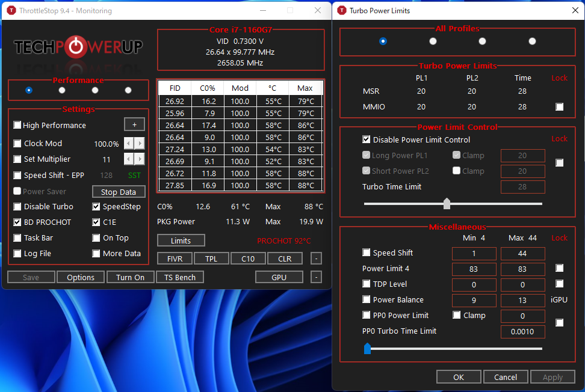The height and width of the screenshot is (392, 585).
Task: Decrease Clock Mod with its left arrow
Action: pos(129,143)
